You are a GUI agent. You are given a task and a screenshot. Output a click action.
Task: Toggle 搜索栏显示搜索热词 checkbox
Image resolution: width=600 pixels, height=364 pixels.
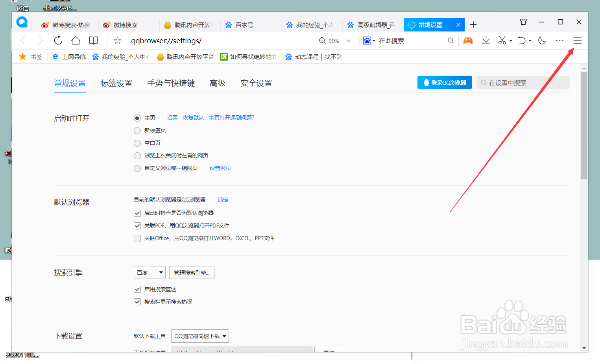[x=137, y=302]
